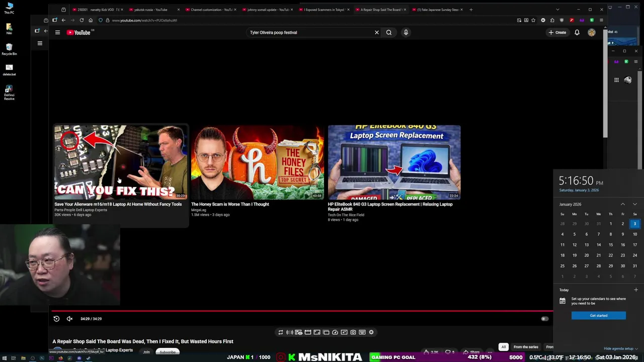The image size is (644, 362).
Task: Select January 31 in calendar
Action: tap(635, 266)
